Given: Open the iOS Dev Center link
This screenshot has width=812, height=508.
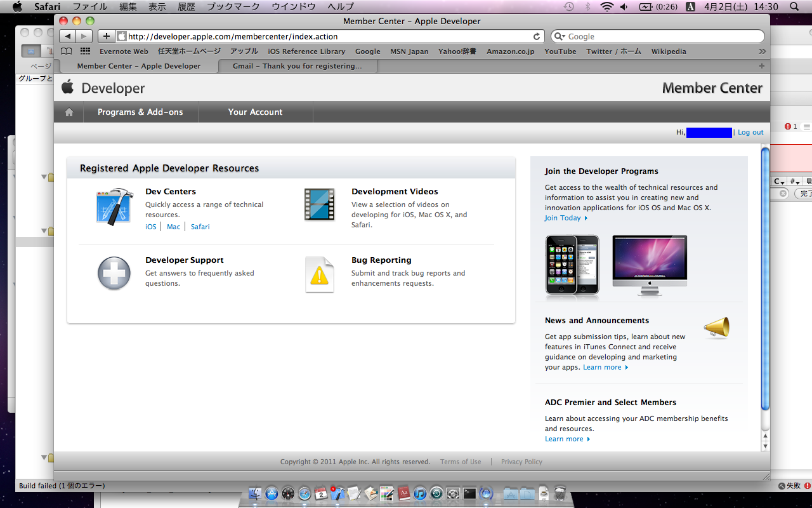Looking at the screenshot, I should [x=151, y=227].
